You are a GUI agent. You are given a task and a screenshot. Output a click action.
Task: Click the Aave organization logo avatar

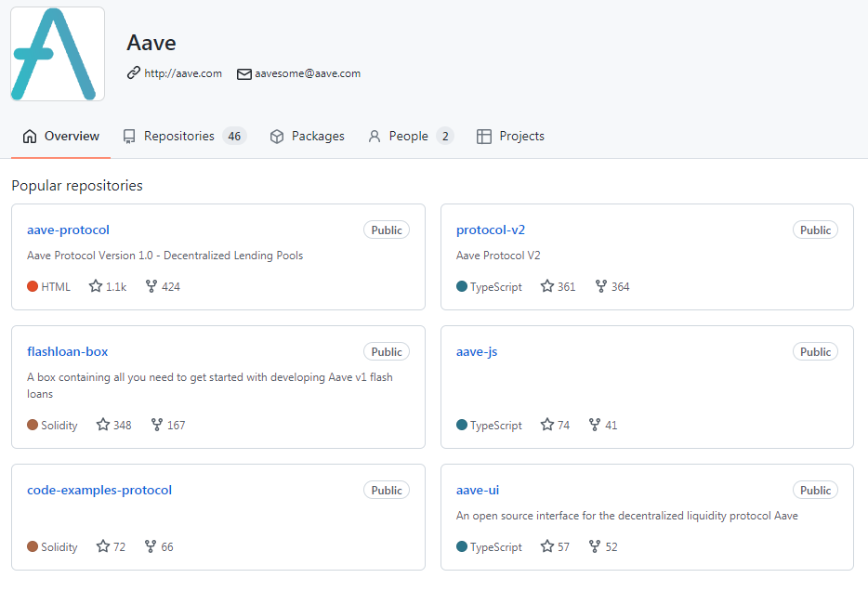[58, 54]
